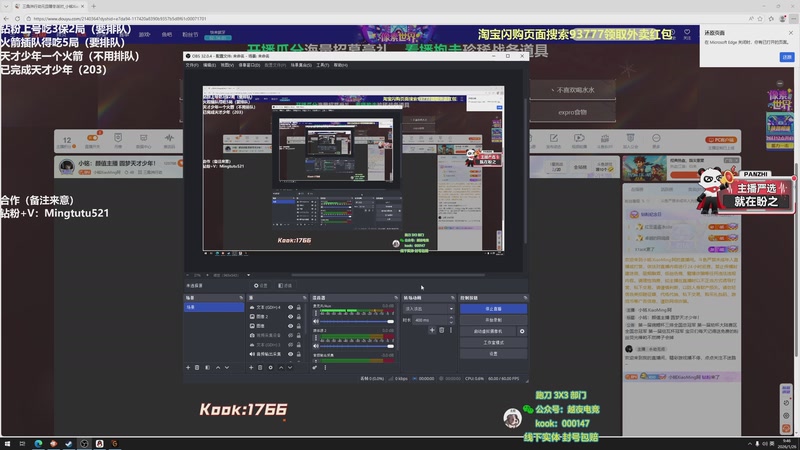Pop out the scene transitions dock

point(453,298)
